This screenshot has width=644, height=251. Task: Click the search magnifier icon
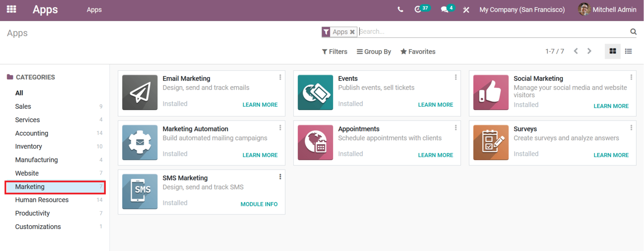coord(633,32)
